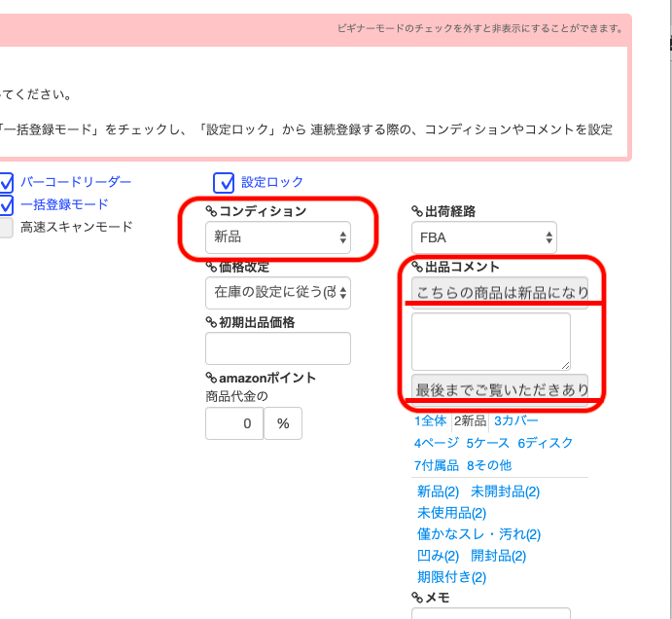The width and height of the screenshot is (672, 619).
Task: Open the 出荷経路 dropdown showing FBA
Action: [x=484, y=237]
